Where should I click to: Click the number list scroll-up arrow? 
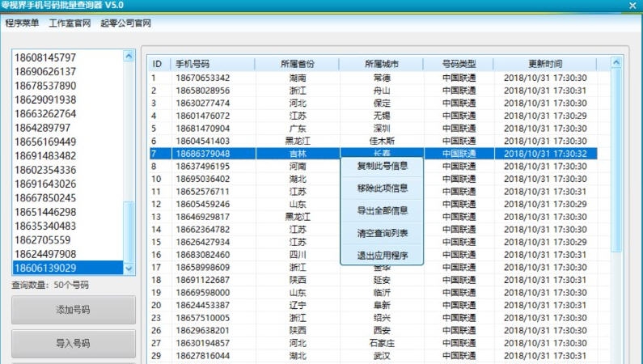tap(129, 56)
